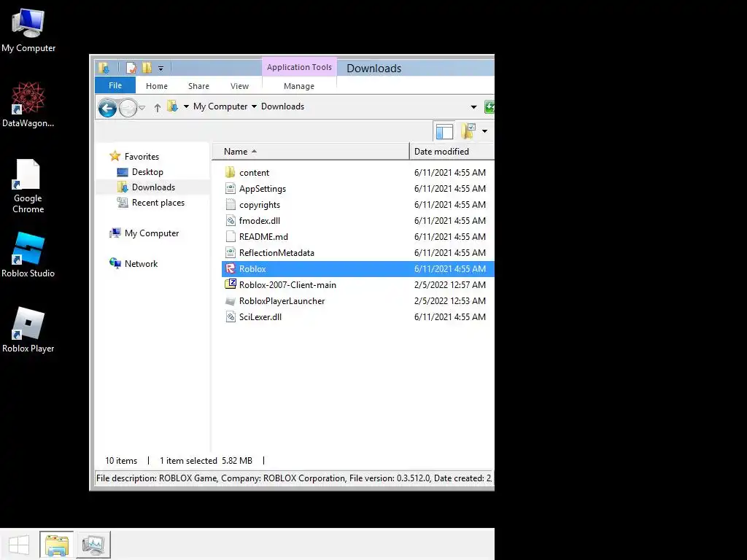Click the Back navigation arrow
The image size is (747, 560).
click(108, 108)
